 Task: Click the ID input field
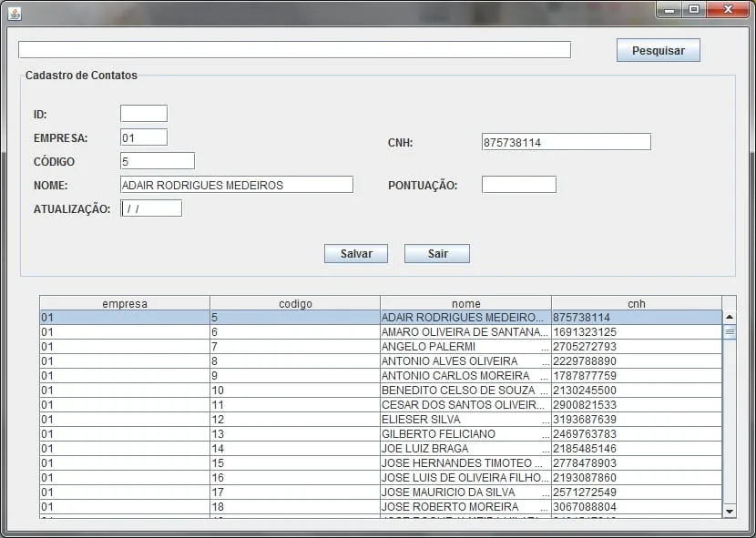pos(144,113)
